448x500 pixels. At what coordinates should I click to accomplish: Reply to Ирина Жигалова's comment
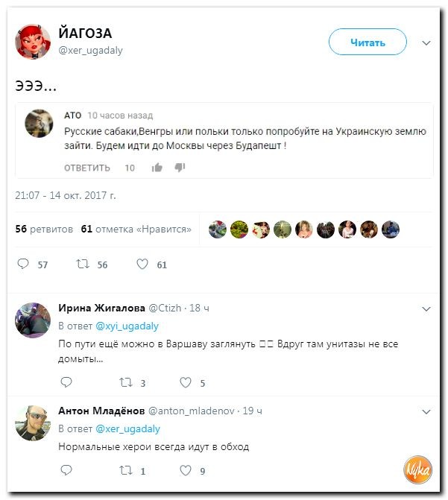coord(66,382)
